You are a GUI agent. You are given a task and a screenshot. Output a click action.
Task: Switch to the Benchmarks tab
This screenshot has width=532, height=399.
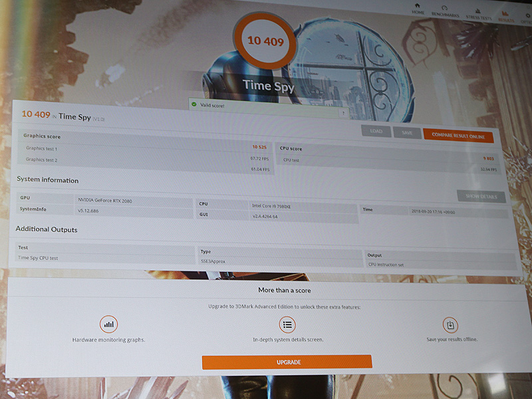click(x=445, y=11)
